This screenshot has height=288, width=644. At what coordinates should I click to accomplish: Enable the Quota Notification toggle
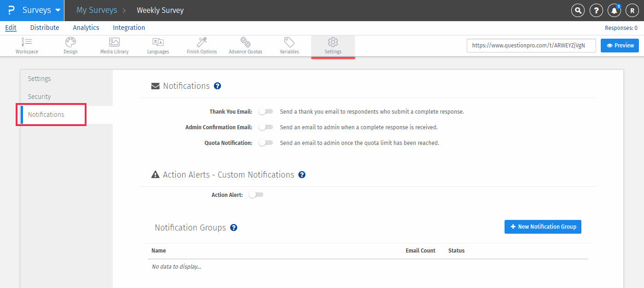pos(266,143)
